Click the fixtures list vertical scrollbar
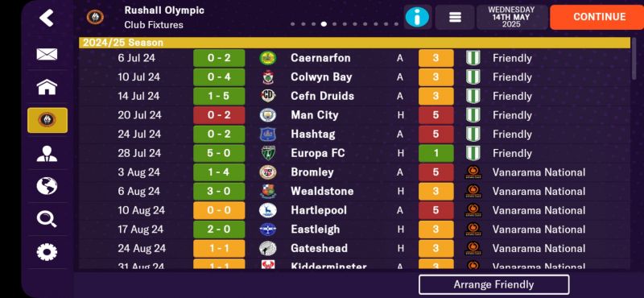The width and height of the screenshot is (644, 298). [x=635, y=64]
